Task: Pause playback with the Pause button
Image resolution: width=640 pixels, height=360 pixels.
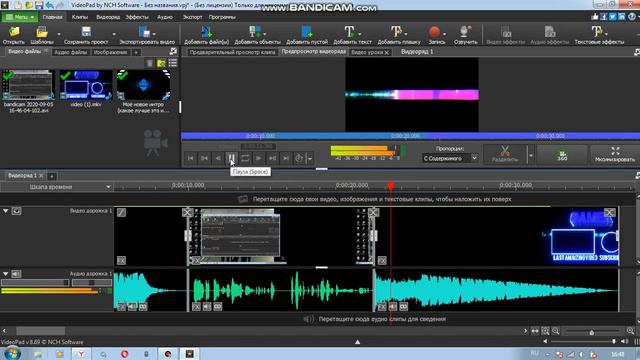Action: coord(231,158)
